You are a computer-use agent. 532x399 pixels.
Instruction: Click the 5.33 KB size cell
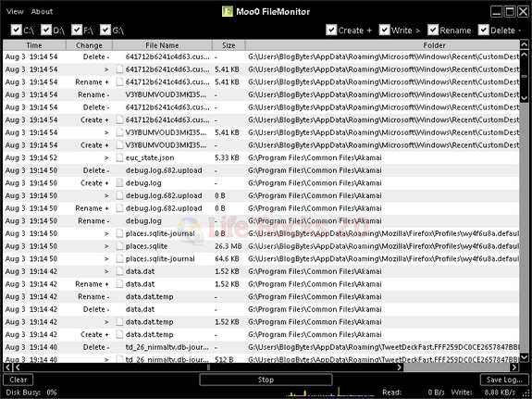click(227, 157)
